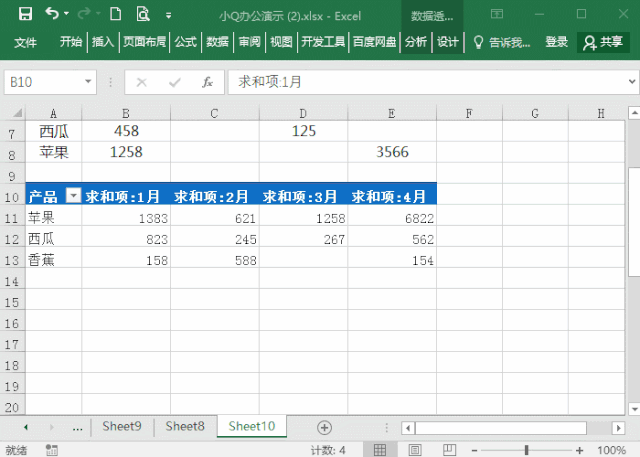Switch to Page Break Preview icon

pyautogui.click(x=449, y=450)
